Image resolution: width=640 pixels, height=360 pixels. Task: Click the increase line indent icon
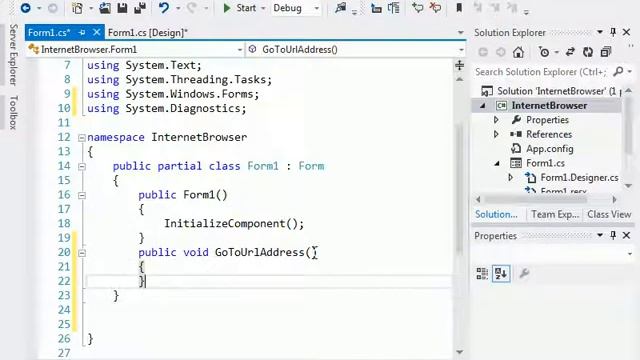(x=393, y=8)
